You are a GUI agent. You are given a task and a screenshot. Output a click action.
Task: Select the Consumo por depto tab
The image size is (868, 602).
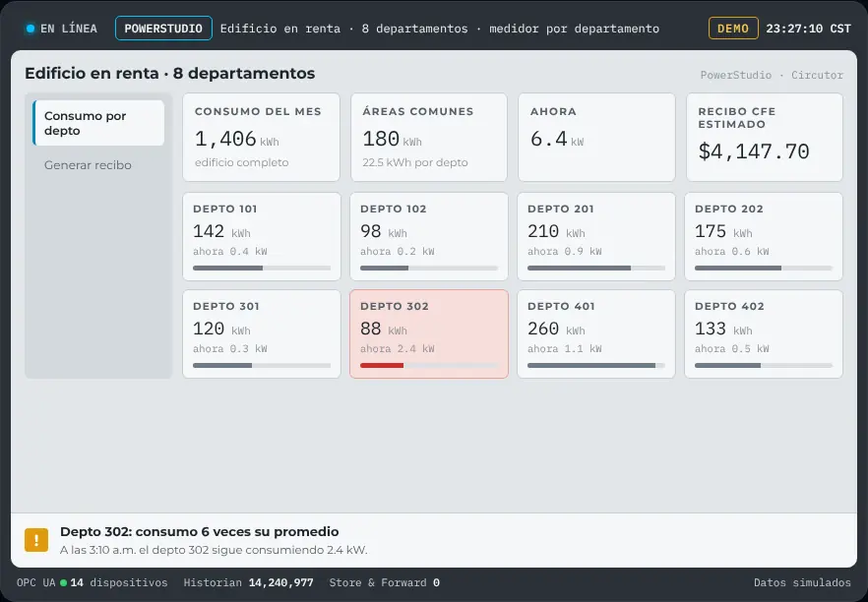click(x=98, y=123)
